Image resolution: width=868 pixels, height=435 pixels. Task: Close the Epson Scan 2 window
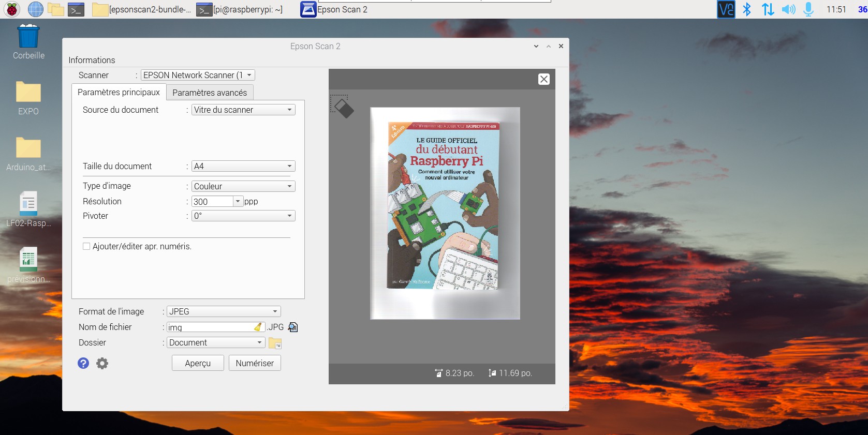561,46
